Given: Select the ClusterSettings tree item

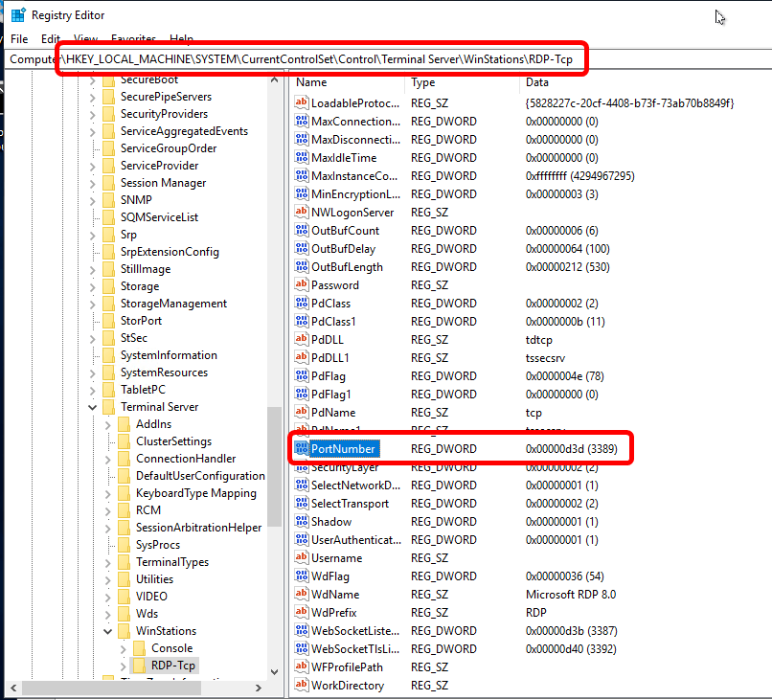Looking at the screenshot, I should coord(173,441).
